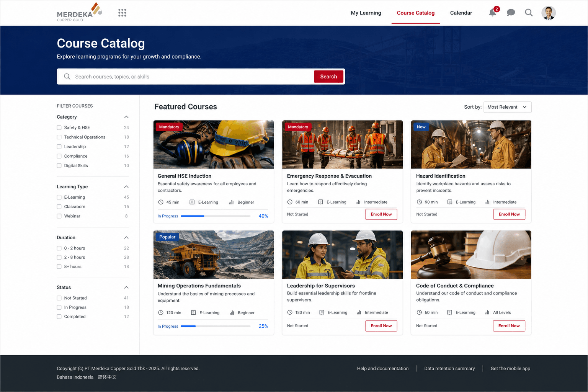Image resolution: width=588 pixels, height=392 pixels.
Task: Collapse the Duration filter section
Action: point(126,238)
